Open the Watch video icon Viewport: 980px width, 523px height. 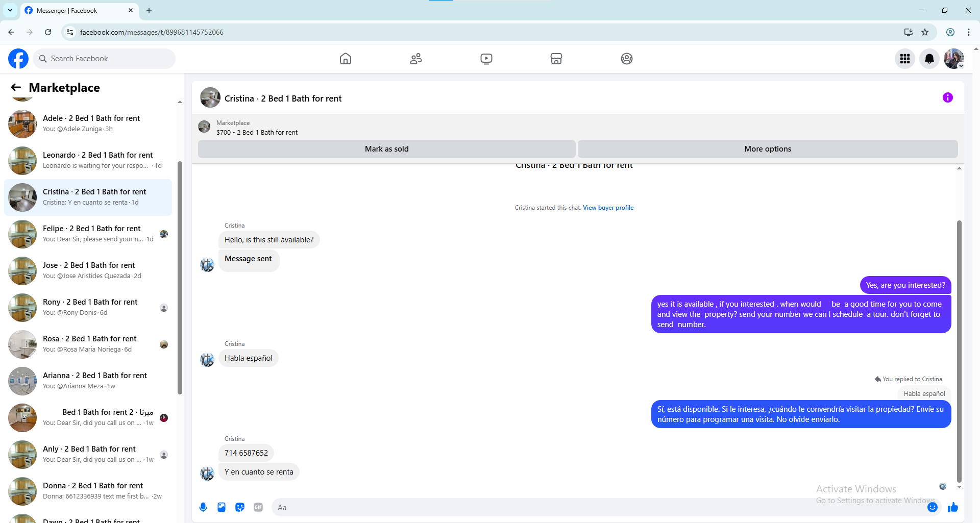486,59
